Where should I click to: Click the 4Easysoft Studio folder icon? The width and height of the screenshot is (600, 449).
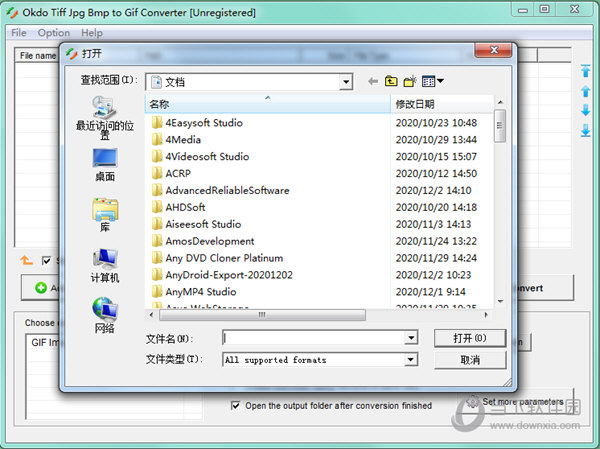tap(157, 122)
